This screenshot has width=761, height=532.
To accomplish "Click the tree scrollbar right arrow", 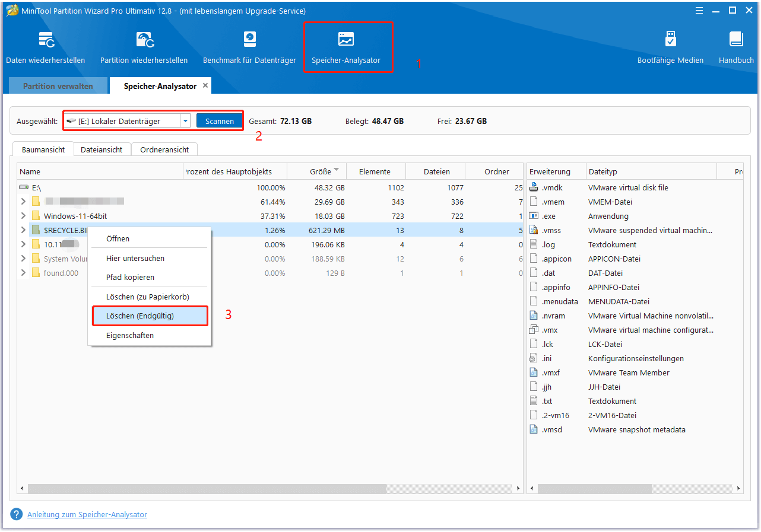I will [x=518, y=489].
